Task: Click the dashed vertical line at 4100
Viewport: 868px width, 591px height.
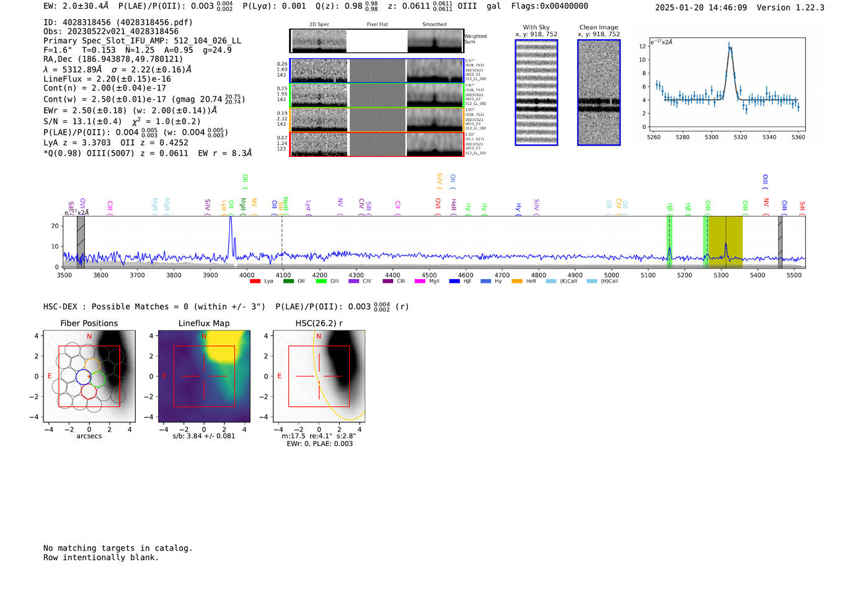Action: [x=282, y=242]
